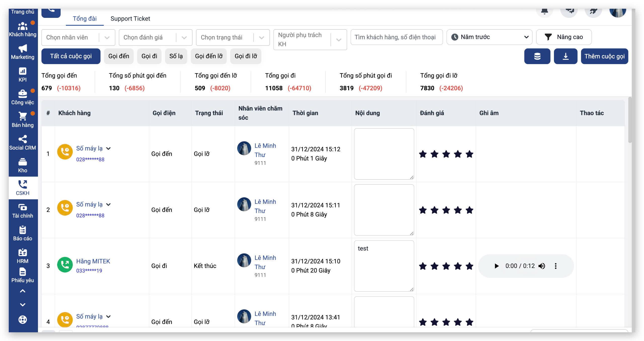The width and height of the screenshot is (644, 341).
Task: Click the audio player progress timeline
Action: [520, 266]
